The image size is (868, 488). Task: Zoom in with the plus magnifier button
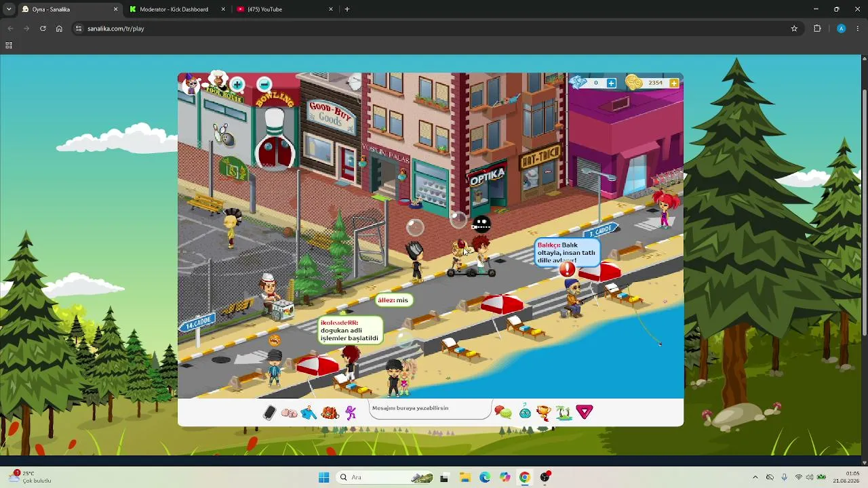pyautogui.click(x=237, y=84)
